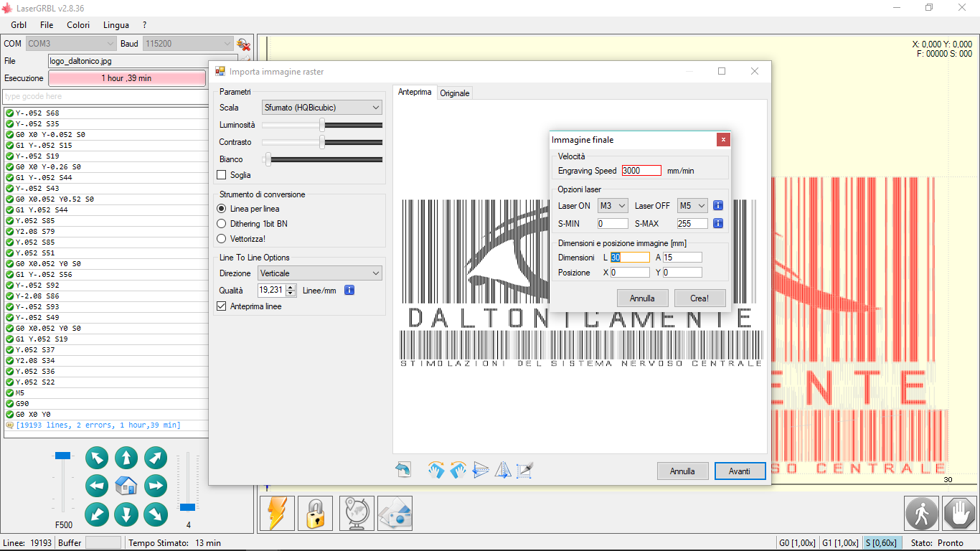This screenshot has width=980, height=551.
Task: Jog diagonally down-right with arrow button
Action: tap(156, 514)
